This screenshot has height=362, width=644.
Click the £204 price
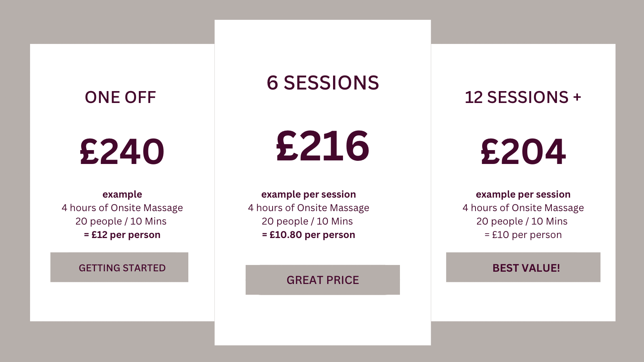click(x=523, y=151)
